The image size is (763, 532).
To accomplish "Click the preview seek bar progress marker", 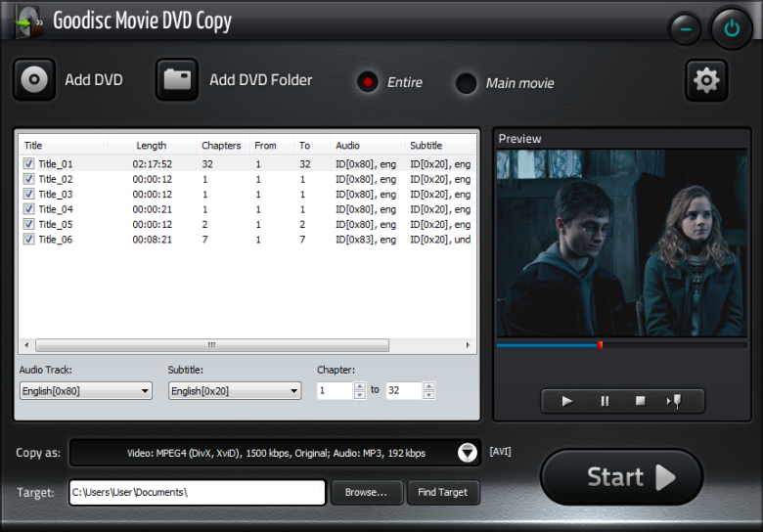I will [600, 344].
